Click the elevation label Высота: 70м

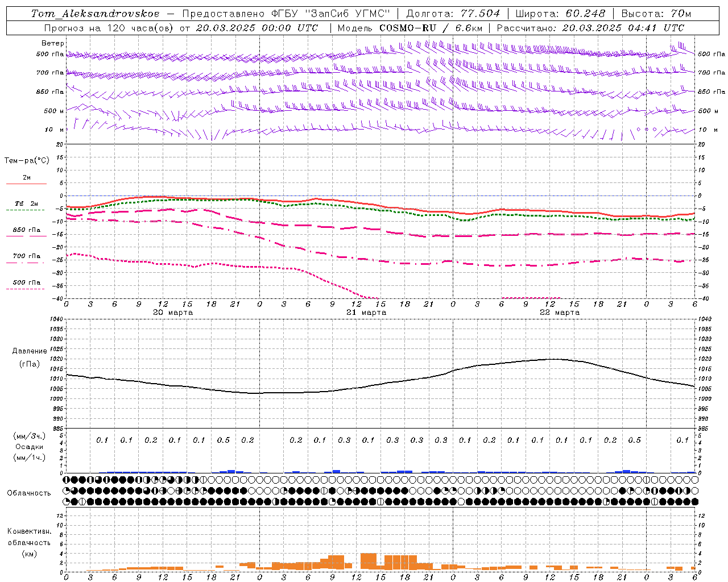656,14
